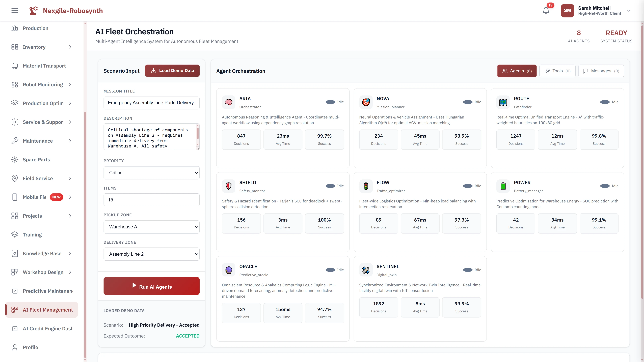
Task: Switch to the Tools tab
Action: tap(557, 71)
